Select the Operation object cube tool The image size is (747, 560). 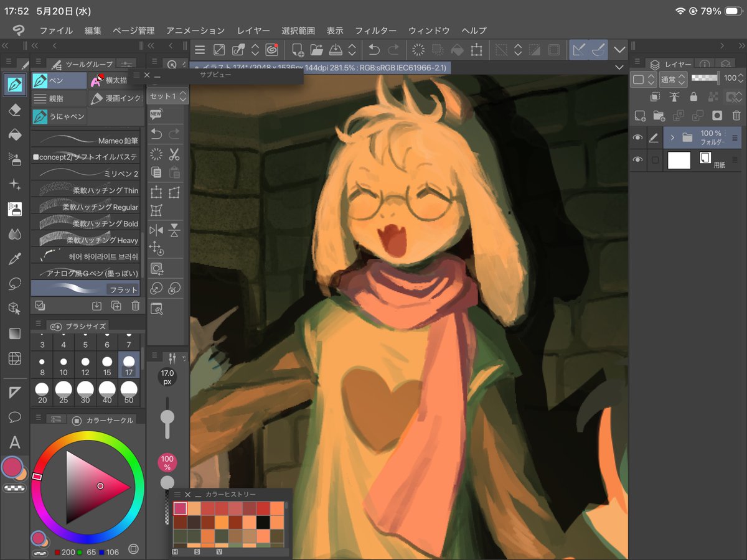pos(14,309)
